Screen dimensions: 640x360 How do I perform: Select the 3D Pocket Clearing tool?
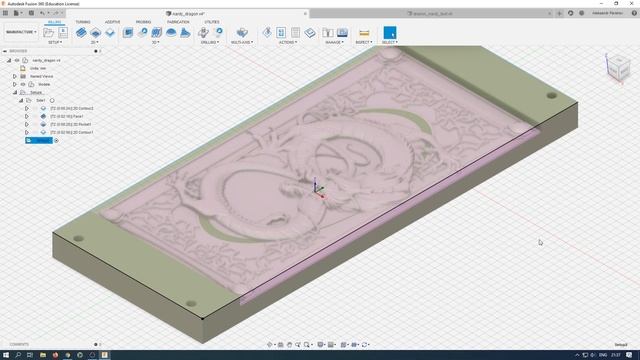[x=142, y=32]
